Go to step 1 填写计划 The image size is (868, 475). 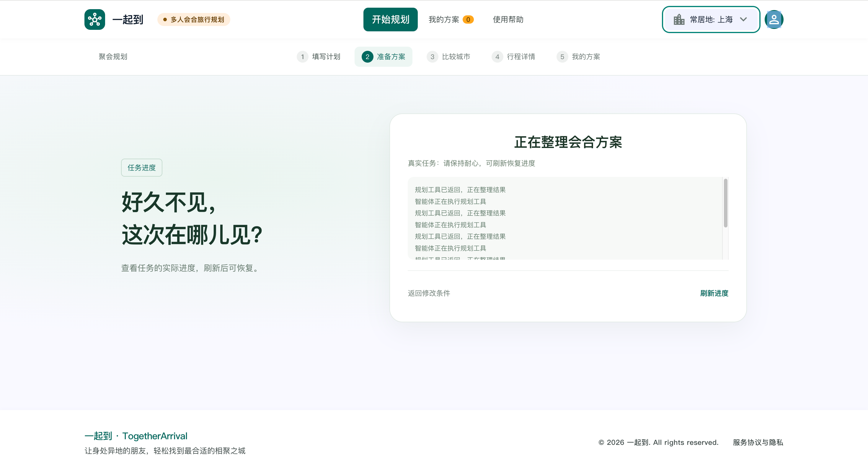click(x=319, y=57)
